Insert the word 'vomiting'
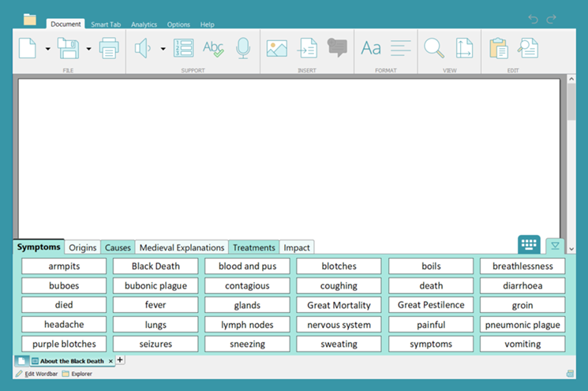 [522, 344]
